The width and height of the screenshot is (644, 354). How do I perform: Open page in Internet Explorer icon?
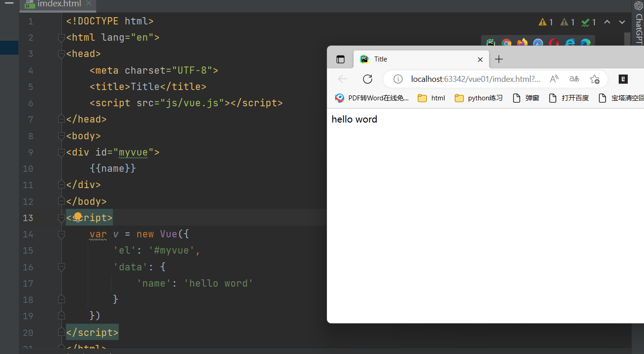click(570, 43)
